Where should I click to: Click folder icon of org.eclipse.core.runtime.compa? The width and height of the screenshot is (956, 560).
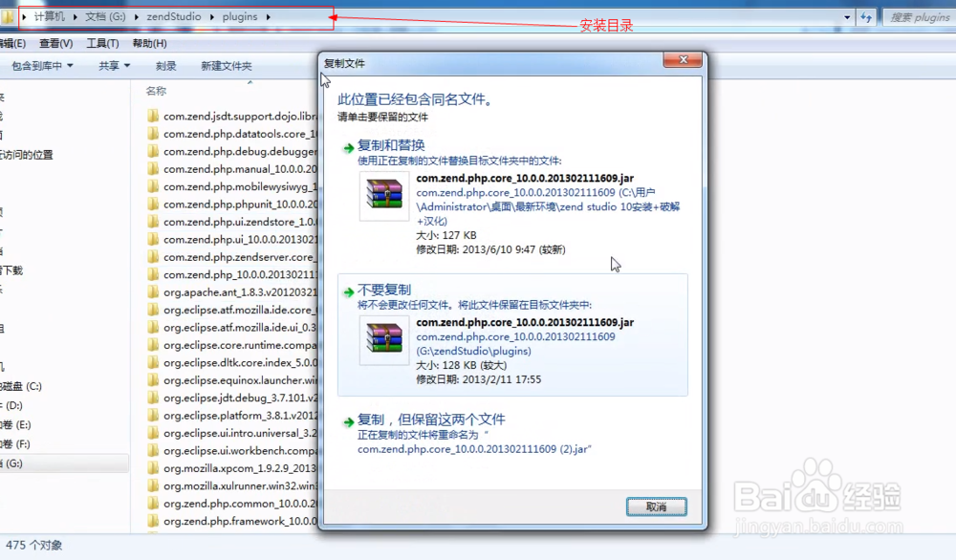(153, 345)
